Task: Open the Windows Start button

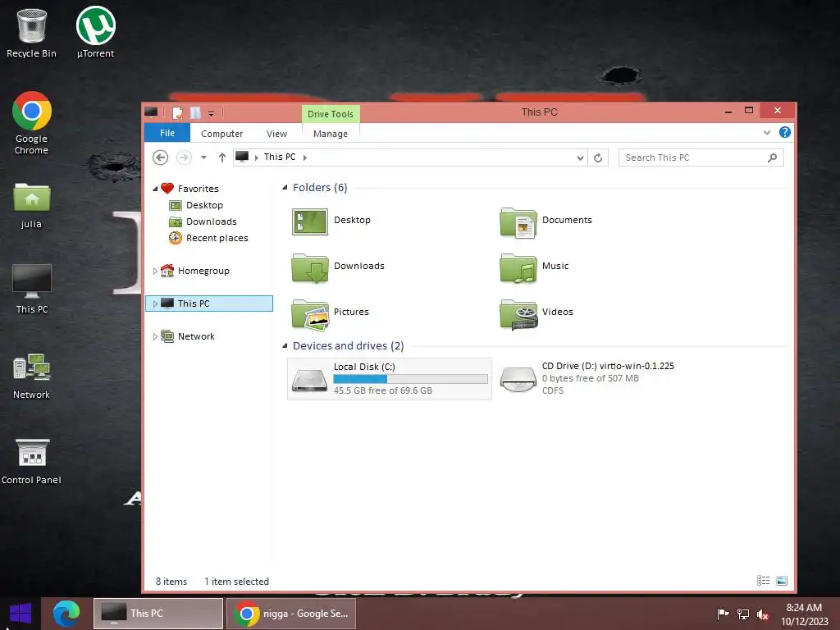Action: 21,614
